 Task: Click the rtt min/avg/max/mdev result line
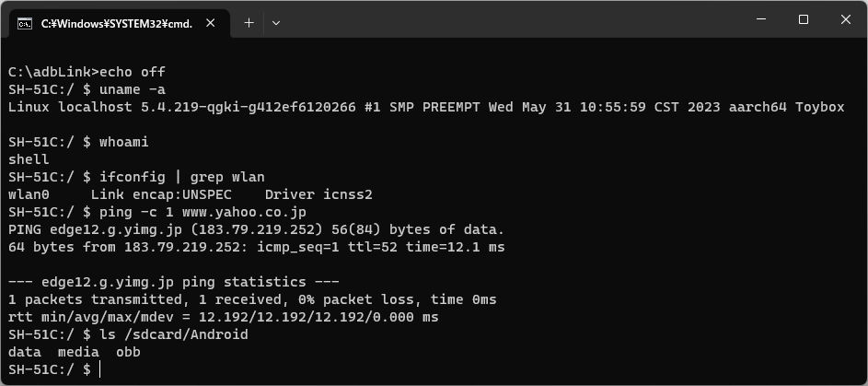[x=223, y=317]
